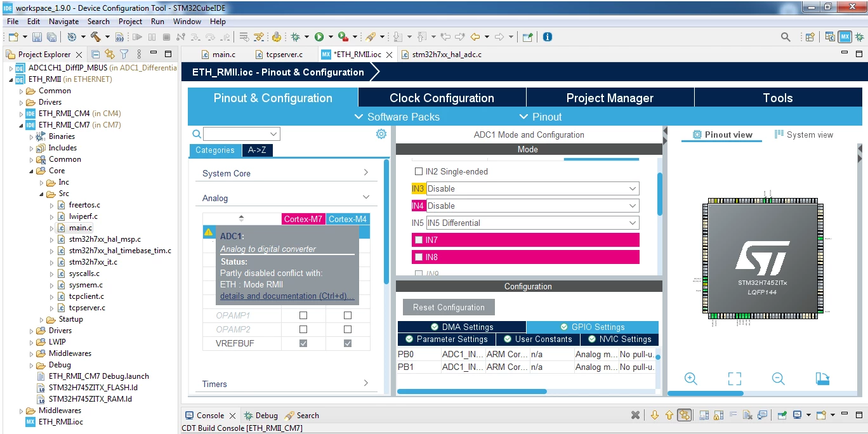Click the Pin Console icon

tap(782, 415)
